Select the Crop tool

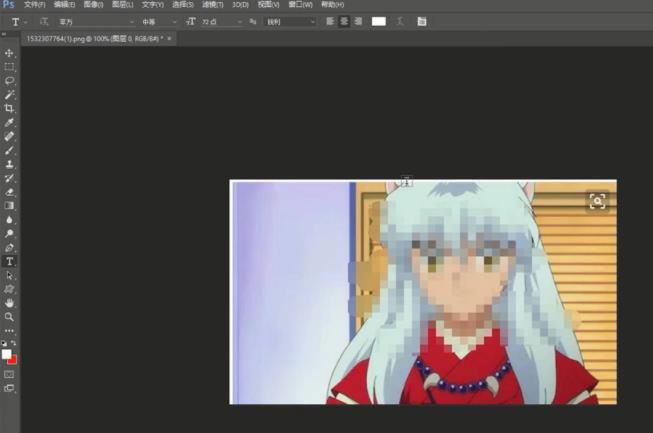point(9,108)
